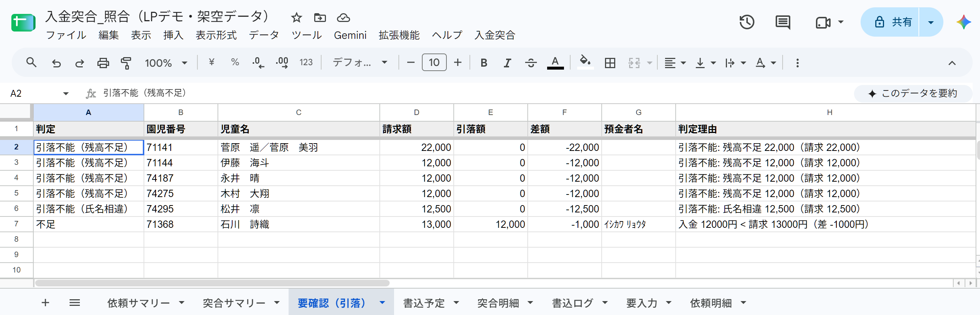Decrease font size with minus
This screenshot has height=315, width=980.
click(411, 62)
